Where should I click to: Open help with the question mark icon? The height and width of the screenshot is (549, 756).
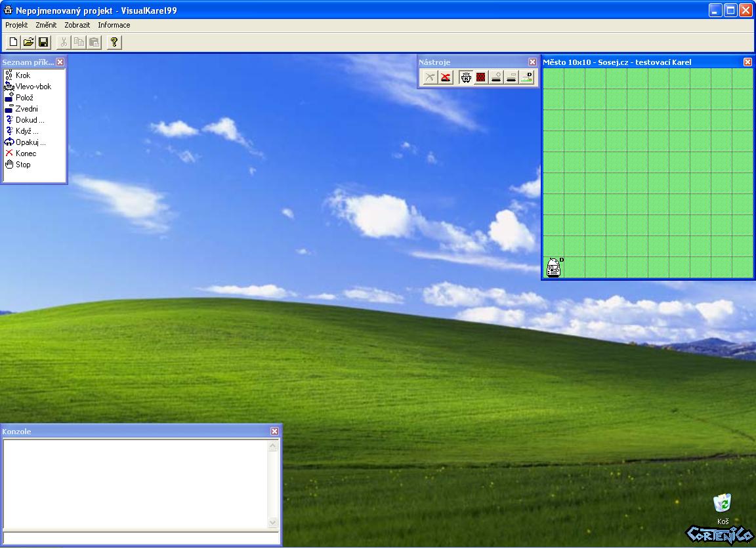(x=114, y=43)
